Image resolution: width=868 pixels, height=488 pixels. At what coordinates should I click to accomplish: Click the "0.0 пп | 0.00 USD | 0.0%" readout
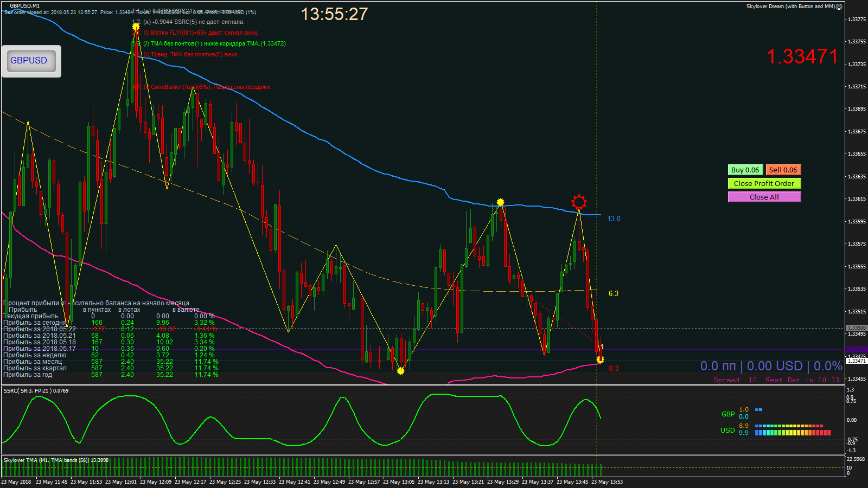771,366
